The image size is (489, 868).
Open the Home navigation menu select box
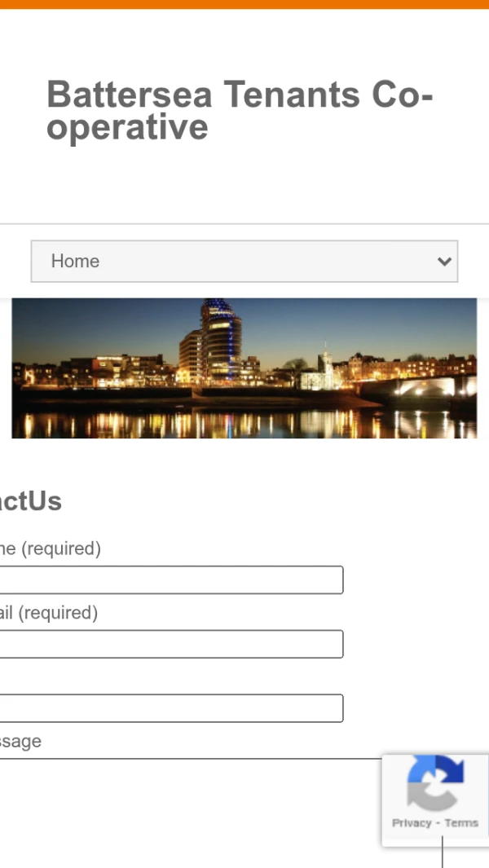coord(244,262)
